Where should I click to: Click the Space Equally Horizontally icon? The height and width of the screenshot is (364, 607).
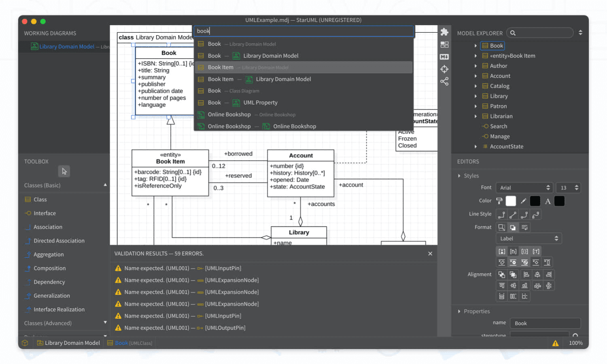click(537, 286)
